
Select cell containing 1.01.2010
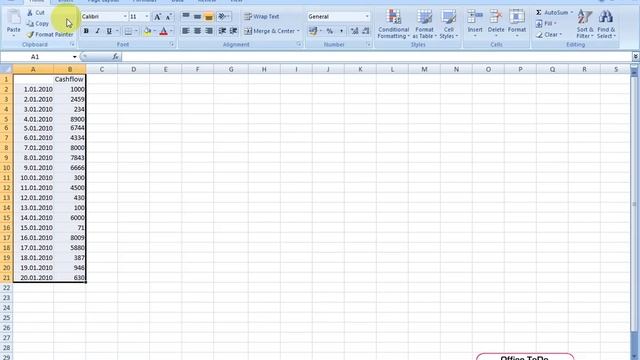pos(33,89)
